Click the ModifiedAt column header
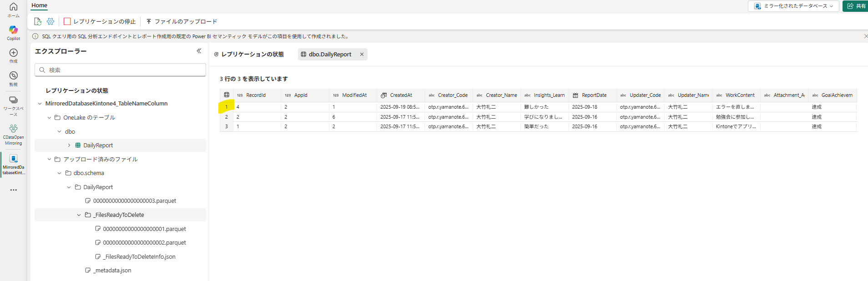The height and width of the screenshot is (281, 868). 353,95
